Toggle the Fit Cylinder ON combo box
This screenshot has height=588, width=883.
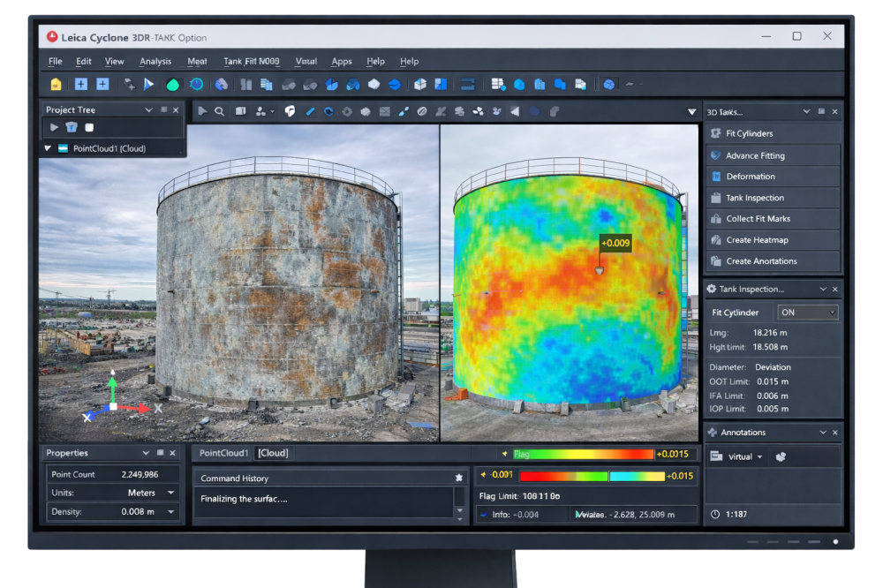click(x=807, y=313)
